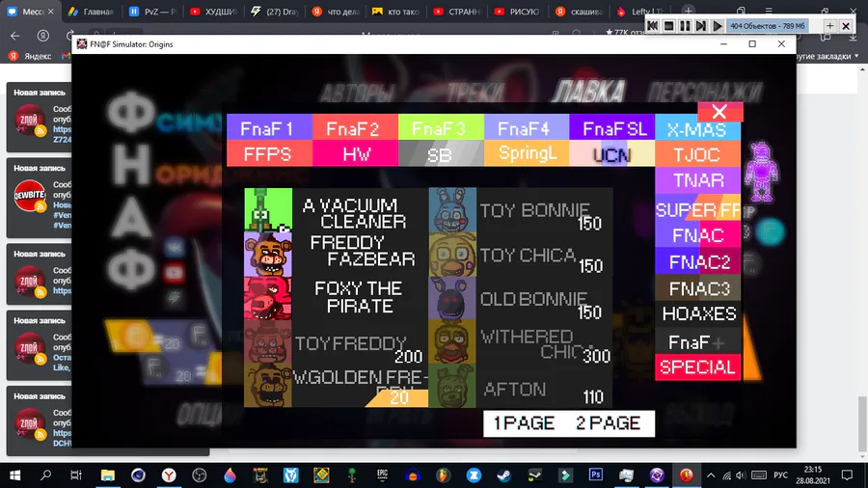The width and height of the screenshot is (868, 488).
Task: Switch to the FnaF+ category
Action: click(697, 342)
